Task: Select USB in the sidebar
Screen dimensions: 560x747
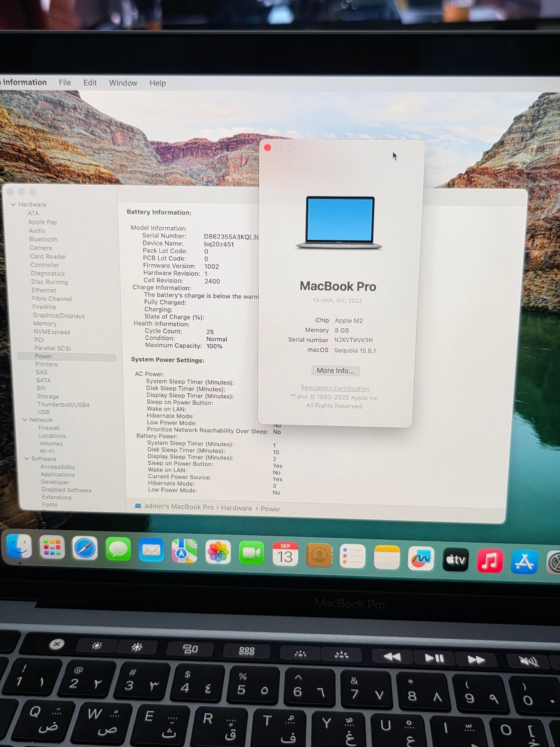Action: (44, 412)
